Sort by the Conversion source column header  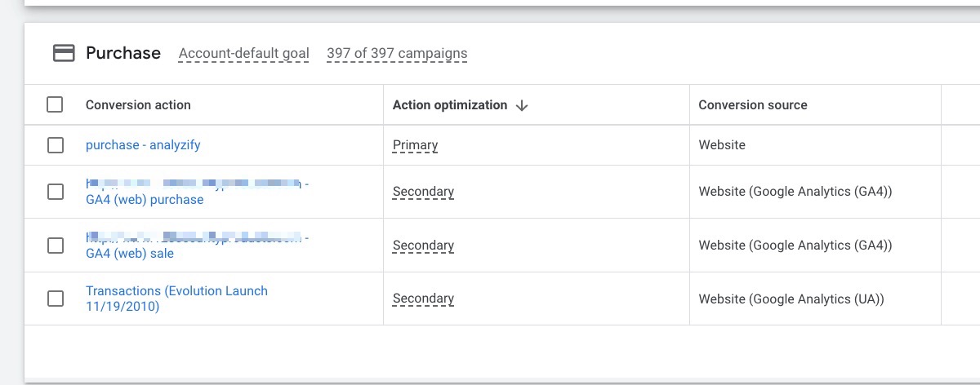pos(753,104)
